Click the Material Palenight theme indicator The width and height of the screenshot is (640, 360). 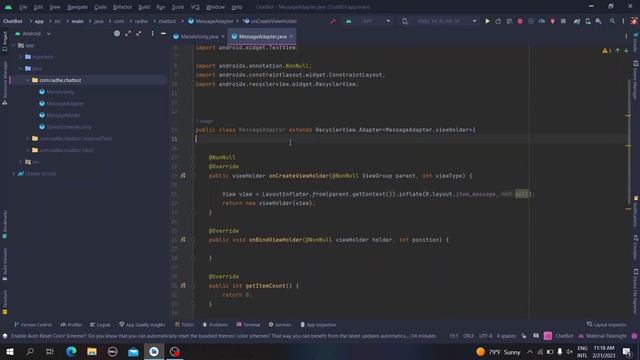[602, 336]
